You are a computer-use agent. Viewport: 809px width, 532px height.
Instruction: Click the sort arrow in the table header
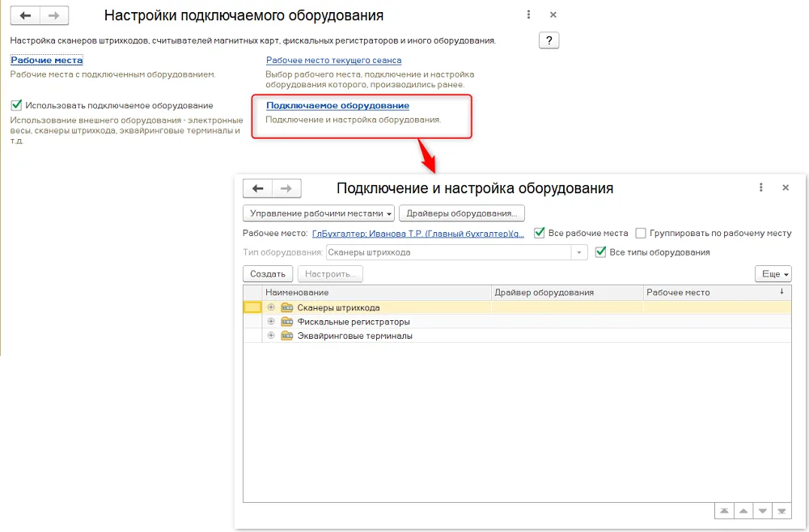(781, 292)
